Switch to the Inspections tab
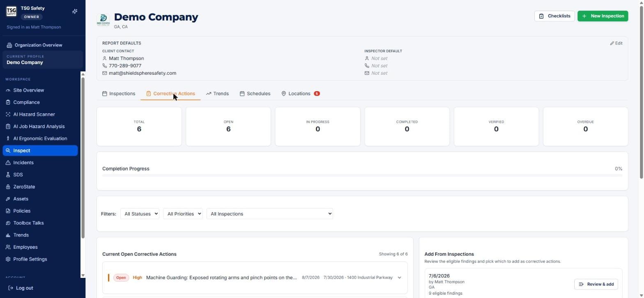The height and width of the screenshot is (298, 644). tap(119, 94)
